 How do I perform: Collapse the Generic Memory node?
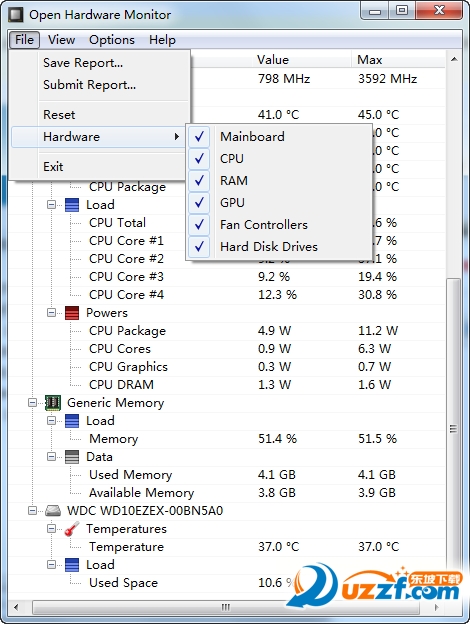[32, 402]
